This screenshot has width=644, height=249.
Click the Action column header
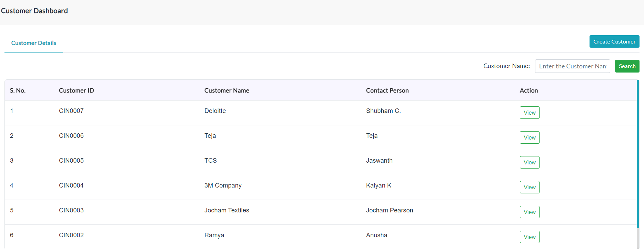(x=529, y=90)
